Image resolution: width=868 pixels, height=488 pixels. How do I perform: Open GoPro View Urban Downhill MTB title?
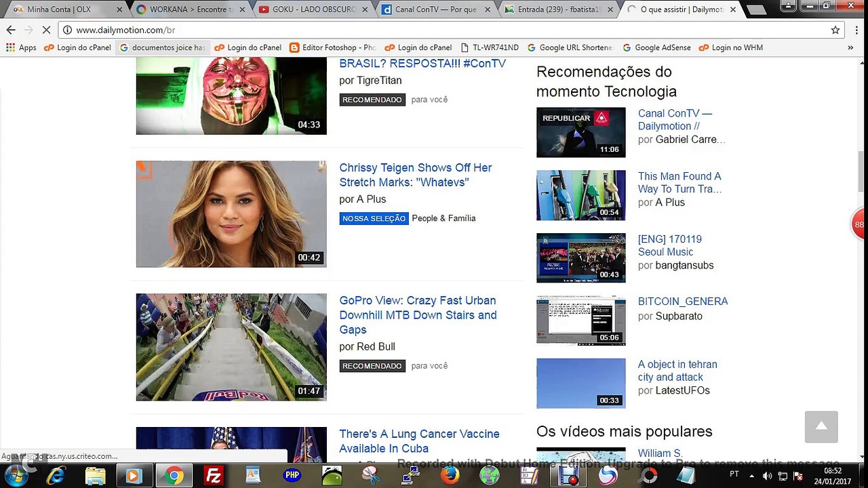418,315
